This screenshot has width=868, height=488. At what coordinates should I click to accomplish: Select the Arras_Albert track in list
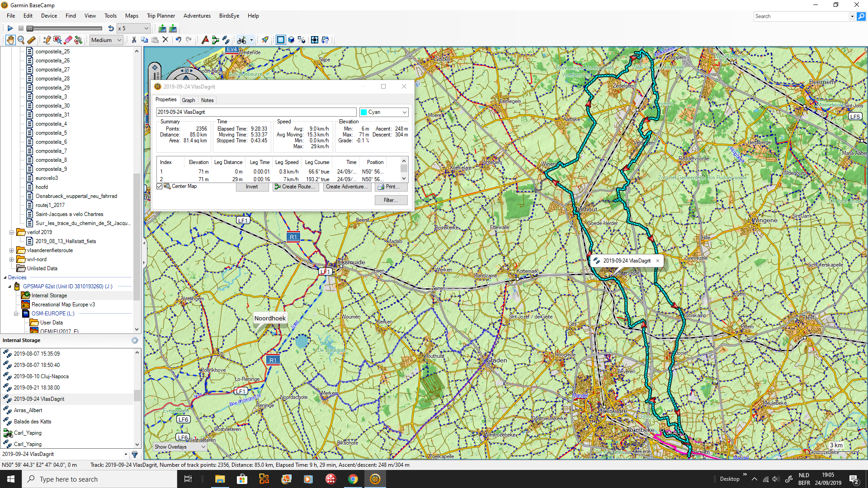point(28,410)
